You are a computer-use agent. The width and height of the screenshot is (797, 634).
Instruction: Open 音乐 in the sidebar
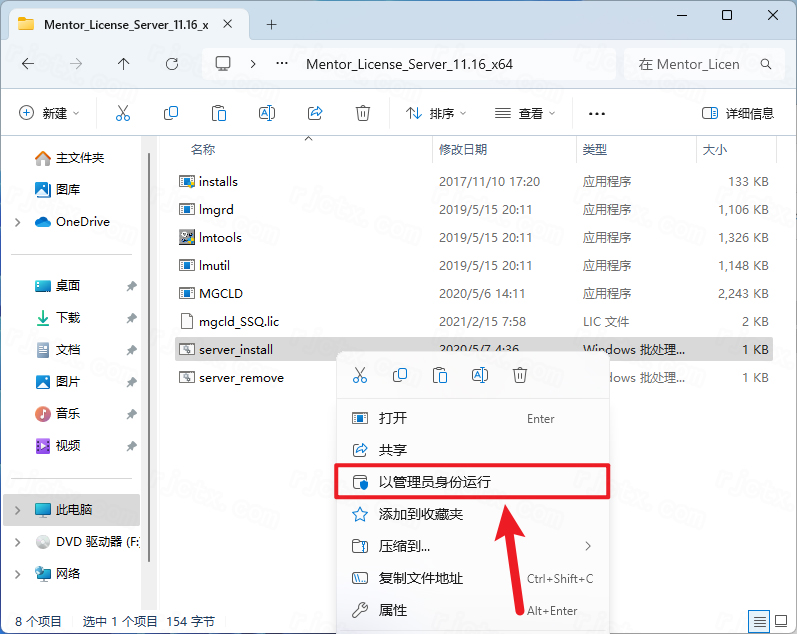(x=58, y=414)
